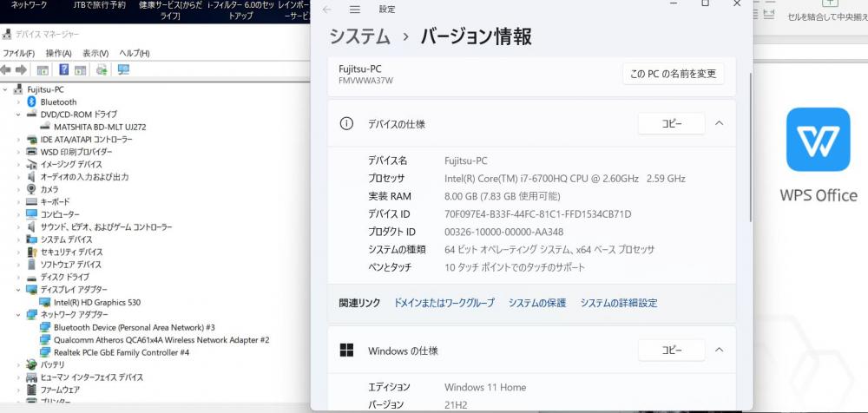
Task: Expand the ディスク ドライブ category
Action: coord(18,277)
